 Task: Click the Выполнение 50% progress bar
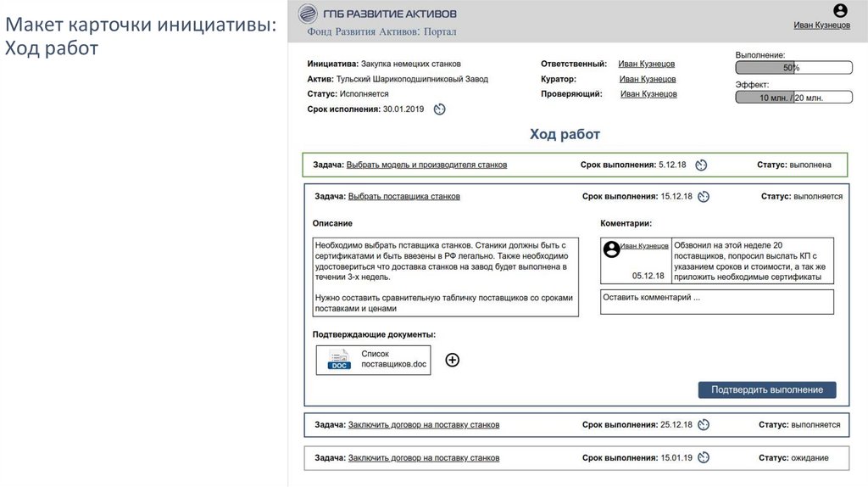(793, 68)
